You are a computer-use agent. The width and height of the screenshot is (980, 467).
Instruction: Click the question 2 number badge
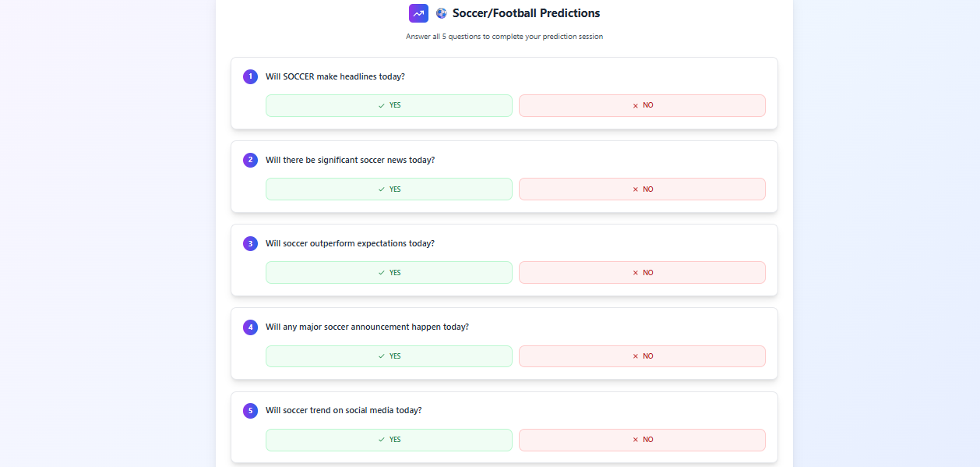click(250, 160)
